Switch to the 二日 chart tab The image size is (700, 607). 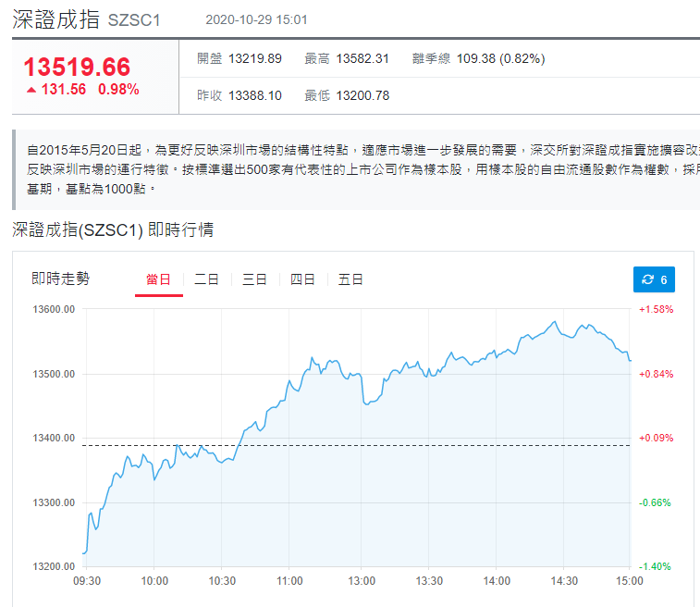point(207,279)
